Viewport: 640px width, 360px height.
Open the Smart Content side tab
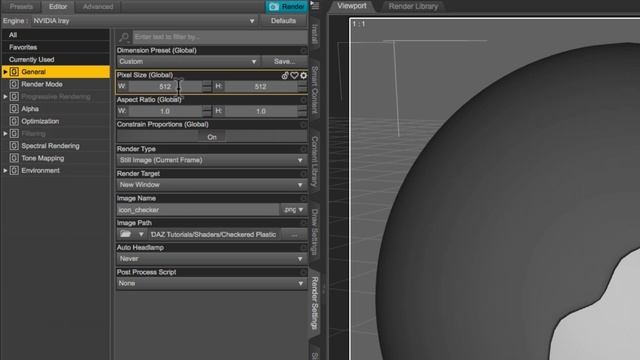[x=315, y=90]
